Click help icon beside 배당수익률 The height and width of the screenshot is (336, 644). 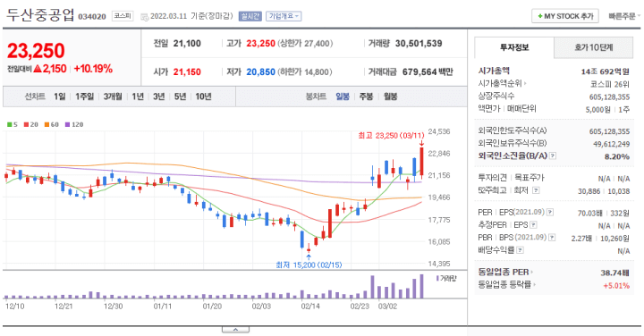point(520,250)
